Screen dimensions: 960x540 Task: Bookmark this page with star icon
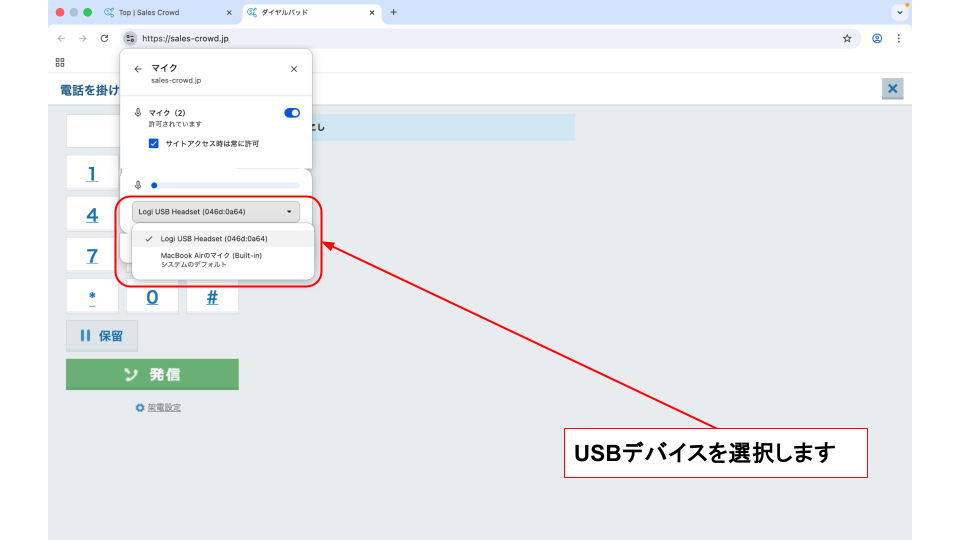tap(847, 38)
